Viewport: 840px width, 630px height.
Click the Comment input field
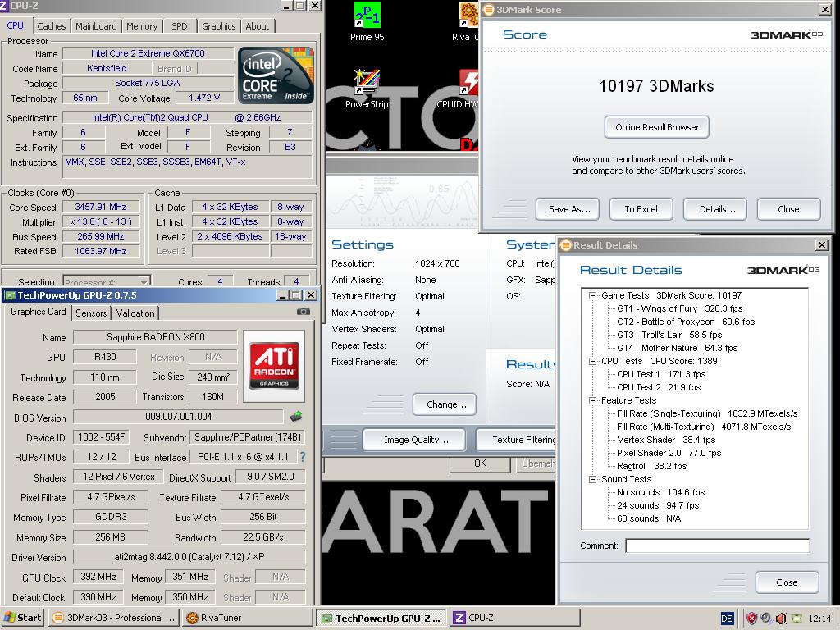click(x=717, y=546)
